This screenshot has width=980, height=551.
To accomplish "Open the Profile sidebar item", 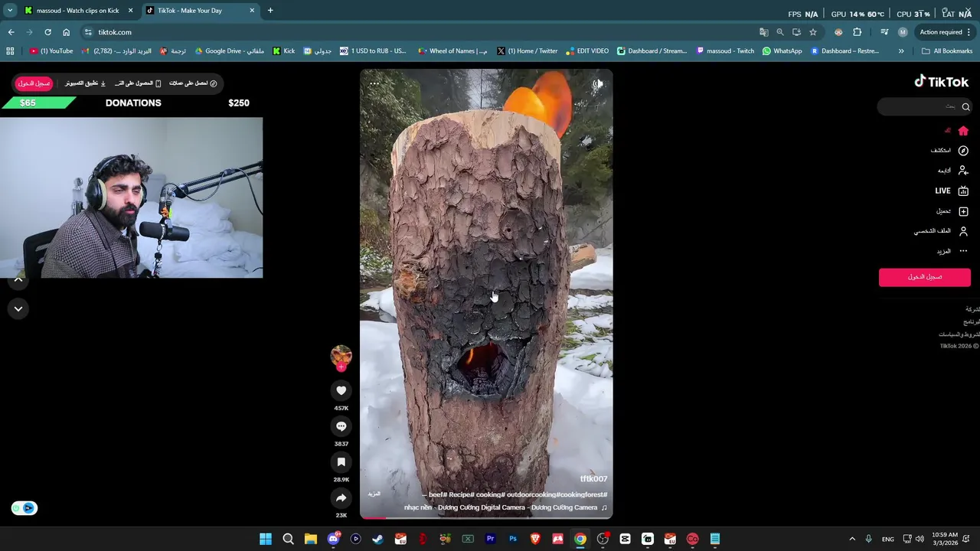I will pyautogui.click(x=942, y=231).
